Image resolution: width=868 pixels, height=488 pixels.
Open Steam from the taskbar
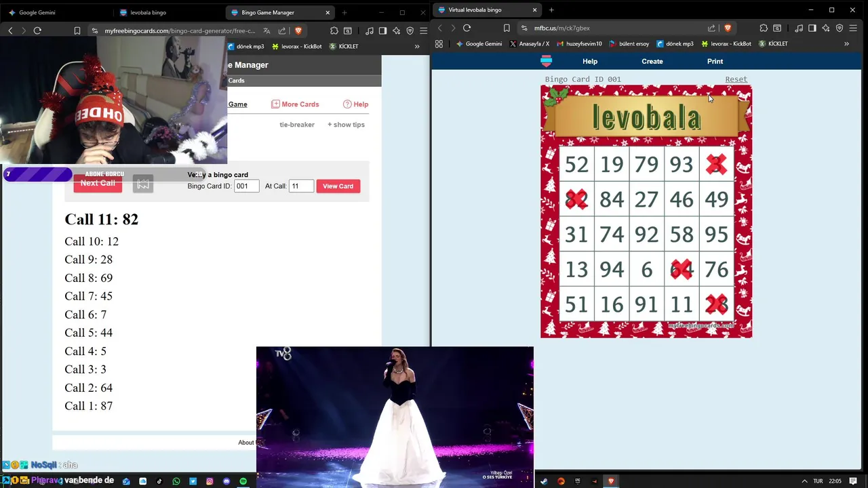544,481
